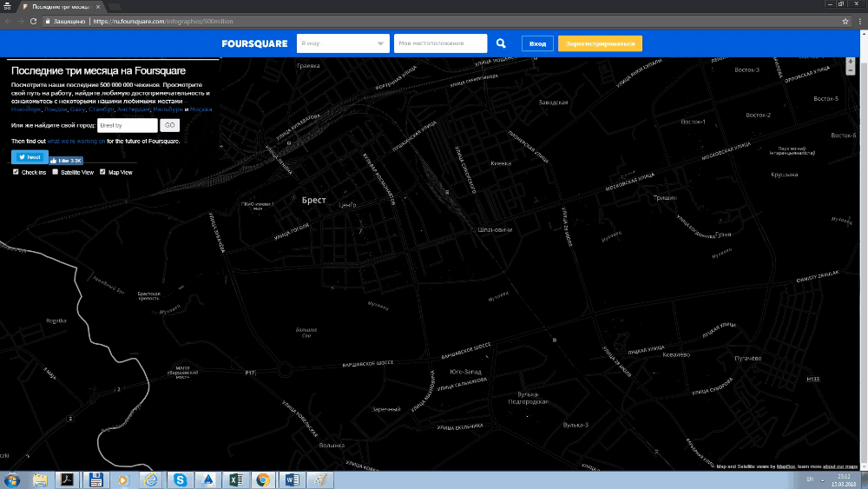Click the 'Ковалёво' label on map
Image resolution: width=868 pixels, height=489 pixels.
676,354
